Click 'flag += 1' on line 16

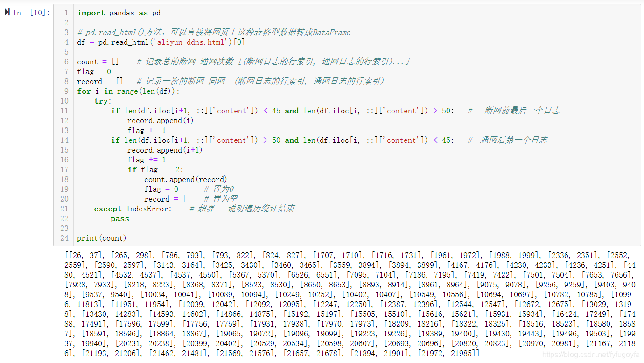[147, 160]
